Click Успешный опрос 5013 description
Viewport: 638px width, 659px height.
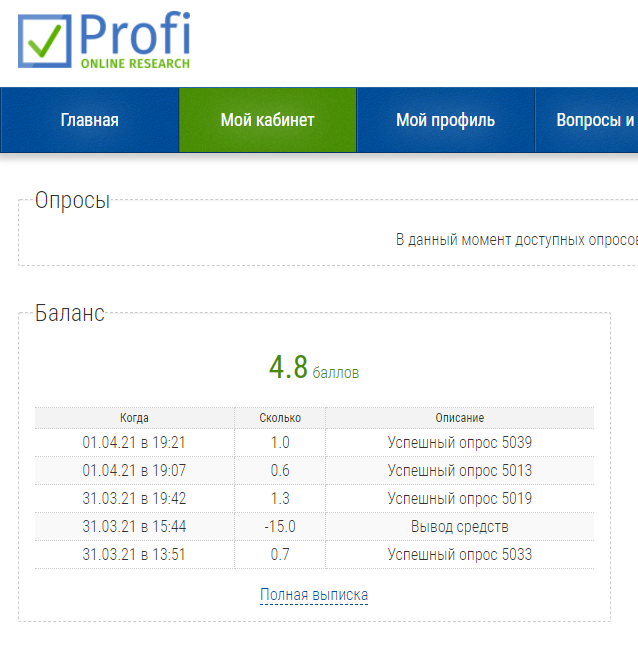pos(460,470)
